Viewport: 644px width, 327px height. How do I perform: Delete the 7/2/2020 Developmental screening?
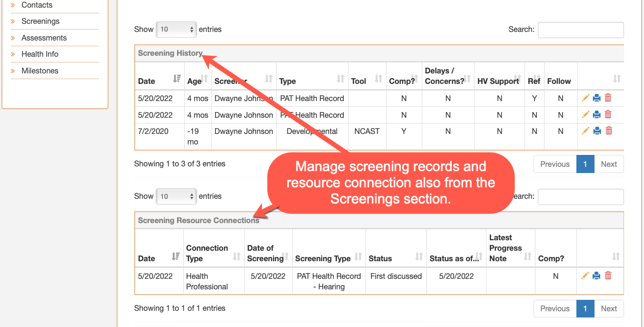(608, 131)
